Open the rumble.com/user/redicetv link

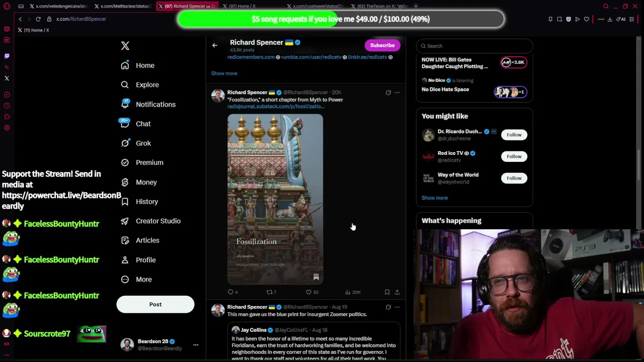coord(311,57)
